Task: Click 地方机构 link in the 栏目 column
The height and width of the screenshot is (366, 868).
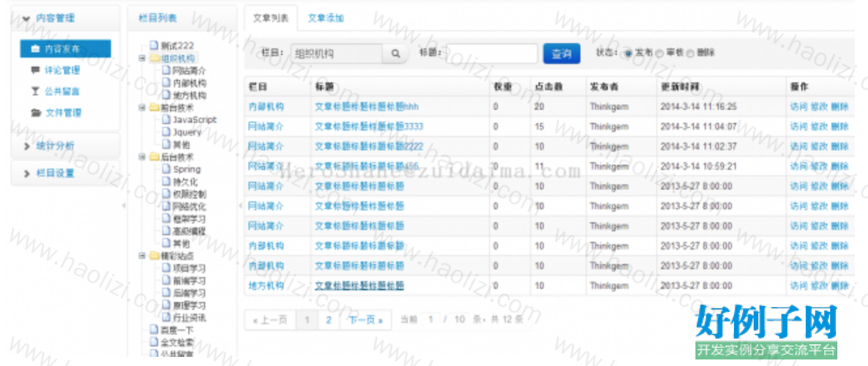Action: (x=266, y=286)
